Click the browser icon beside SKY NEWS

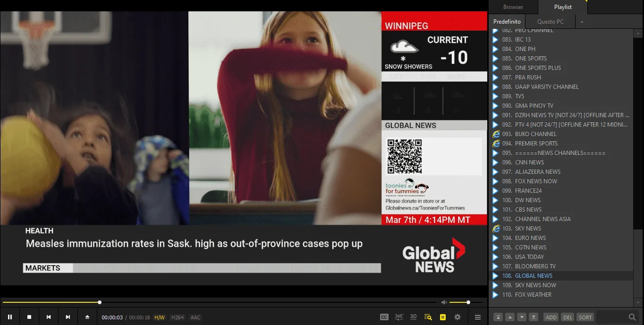click(496, 229)
